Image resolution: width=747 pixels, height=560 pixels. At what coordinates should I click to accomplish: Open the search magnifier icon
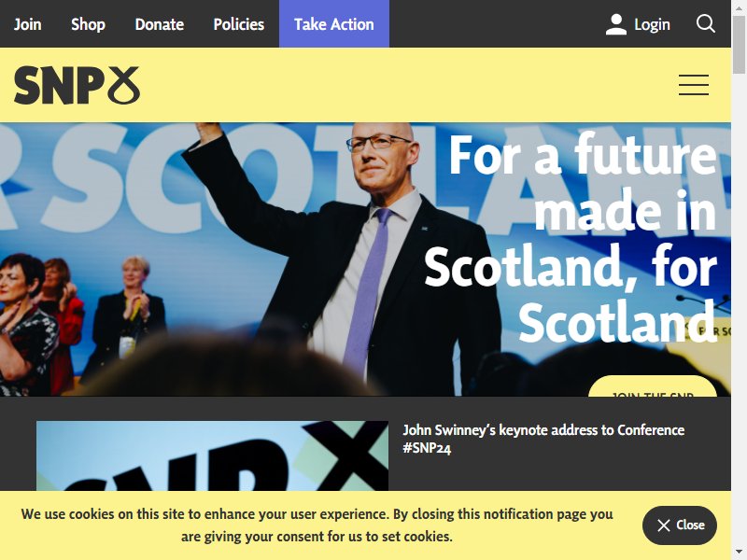706,23
